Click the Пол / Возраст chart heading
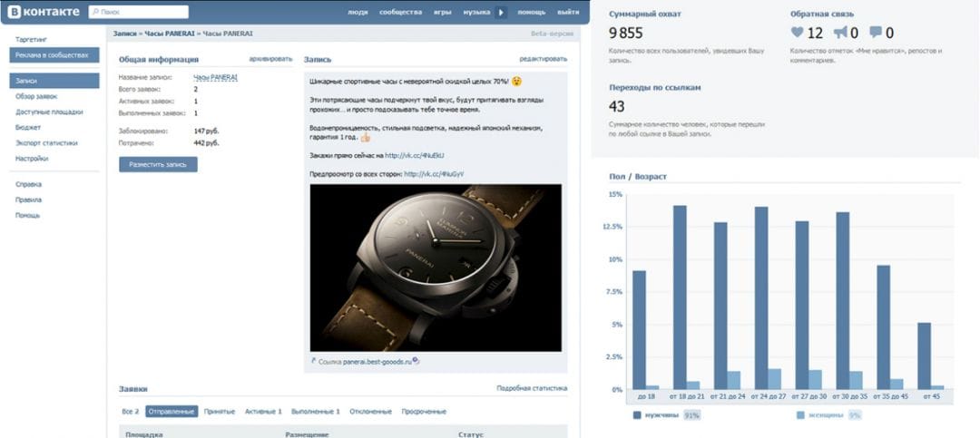Viewport: 980px width, 438px height. click(638, 177)
